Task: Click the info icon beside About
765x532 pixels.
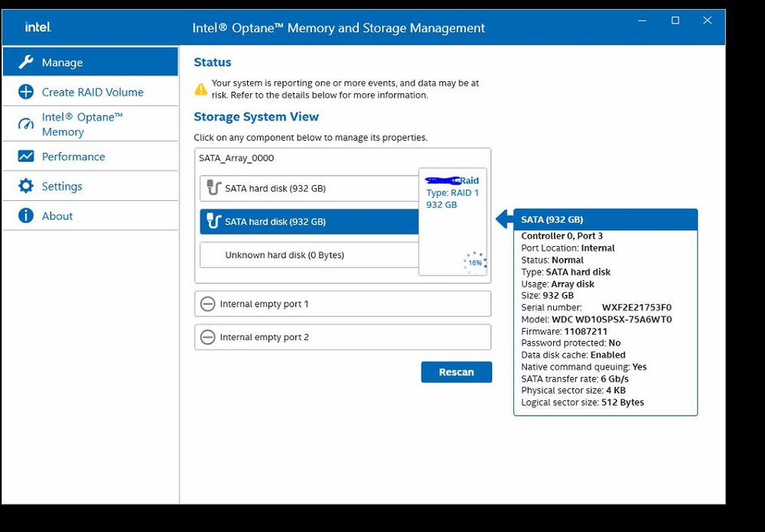Action: [26, 216]
